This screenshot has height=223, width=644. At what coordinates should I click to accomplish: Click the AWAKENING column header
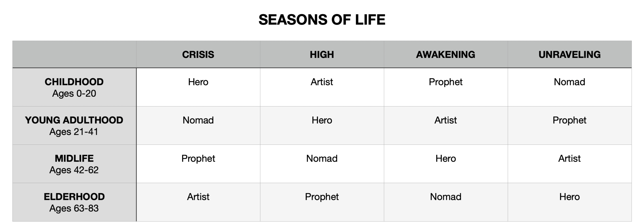pos(446,55)
